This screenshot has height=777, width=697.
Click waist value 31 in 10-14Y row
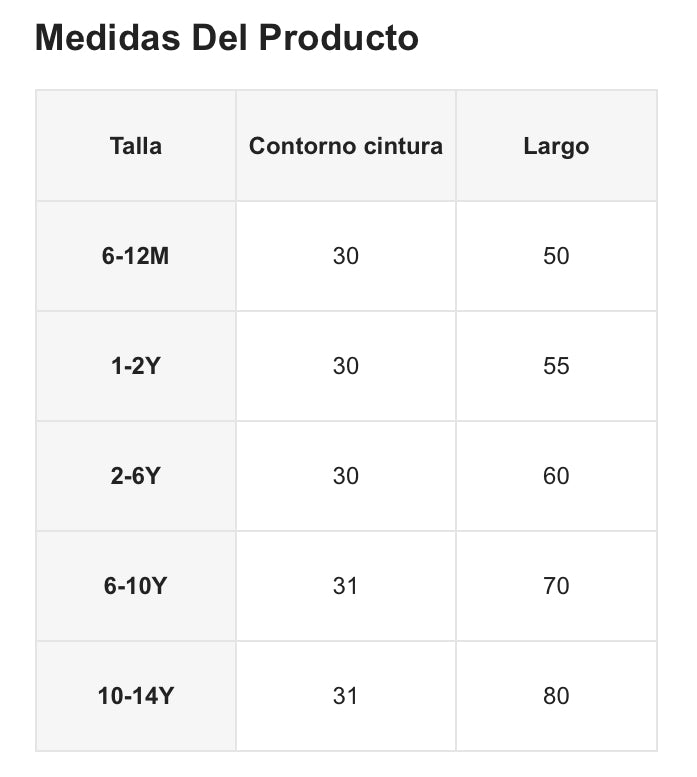pos(346,696)
